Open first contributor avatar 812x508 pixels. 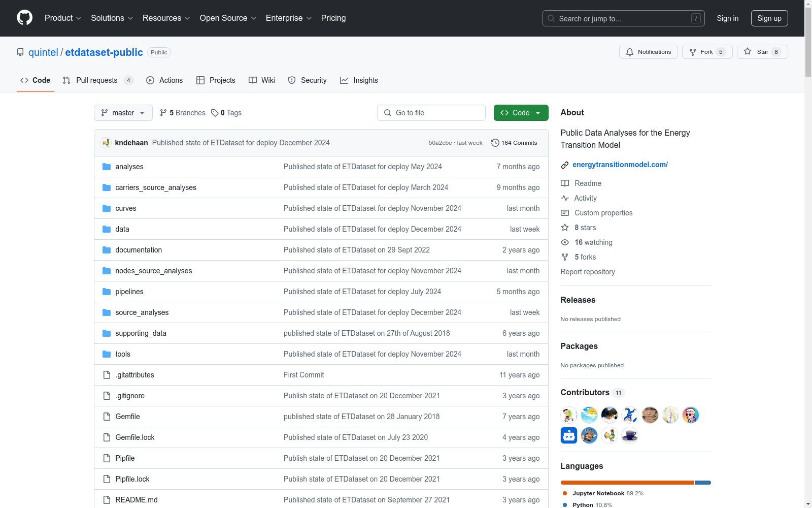point(569,415)
